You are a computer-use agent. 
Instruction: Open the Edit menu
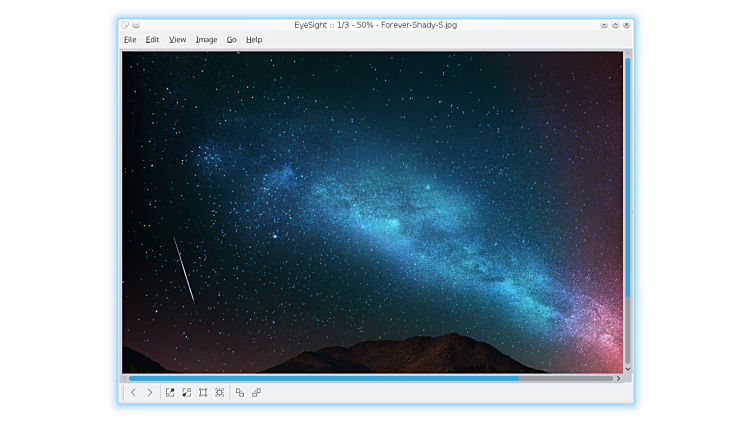[152, 40]
